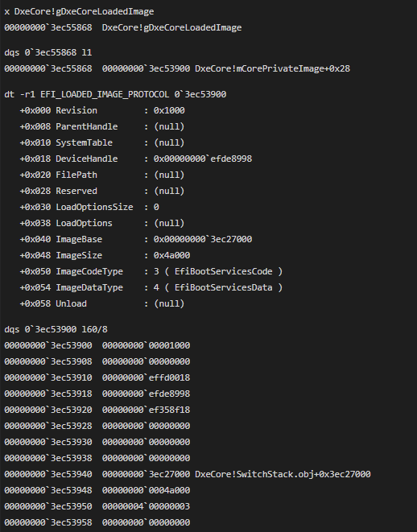Image resolution: width=417 pixels, height=532 pixels.
Task: Click the Revision field value 0x1000
Action: (x=169, y=110)
